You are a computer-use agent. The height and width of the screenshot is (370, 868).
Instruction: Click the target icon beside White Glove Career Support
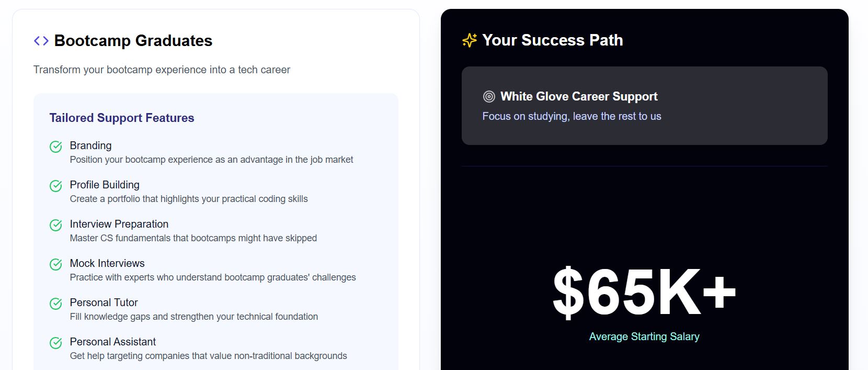point(489,96)
